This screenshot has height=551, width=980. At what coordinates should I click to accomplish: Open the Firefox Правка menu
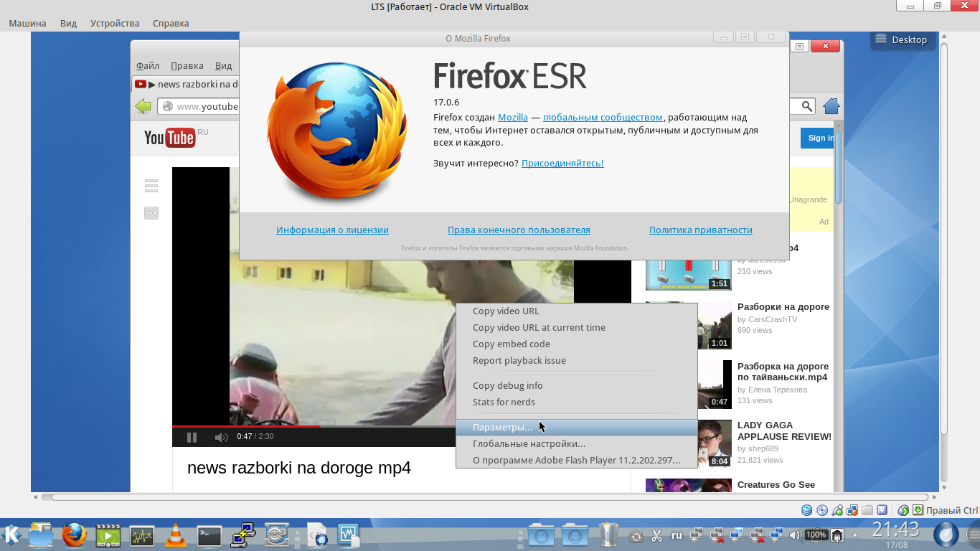click(x=187, y=65)
